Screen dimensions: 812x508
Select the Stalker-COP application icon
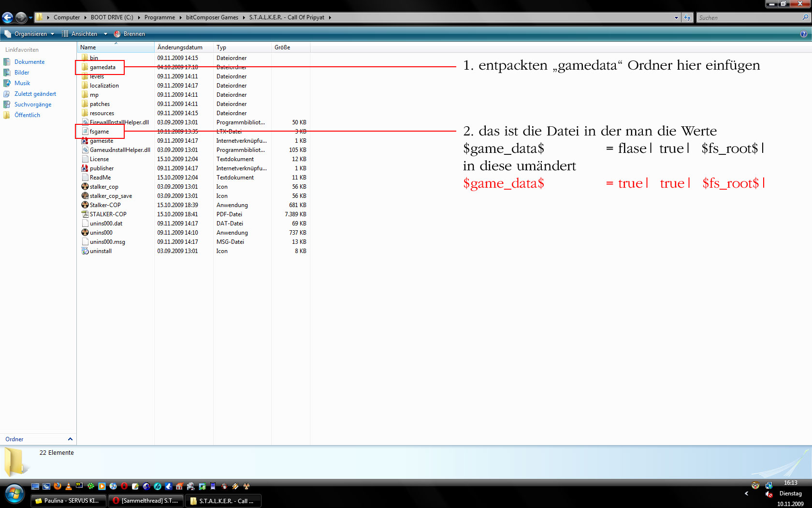click(85, 205)
